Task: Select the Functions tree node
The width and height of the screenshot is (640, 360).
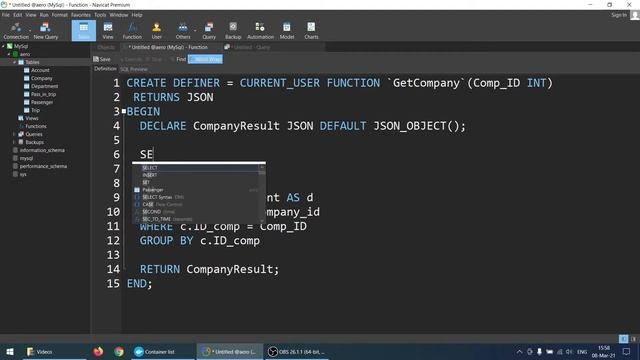Action: point(36,126)
